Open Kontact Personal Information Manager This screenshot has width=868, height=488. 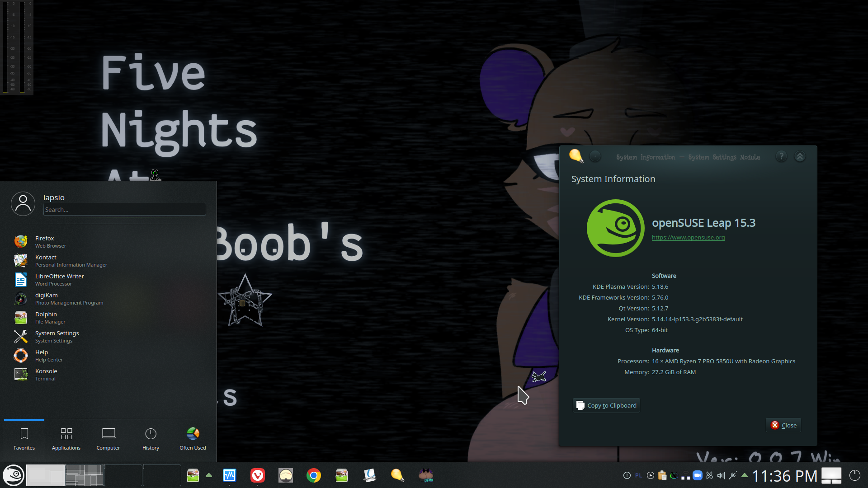click(108, 261)
